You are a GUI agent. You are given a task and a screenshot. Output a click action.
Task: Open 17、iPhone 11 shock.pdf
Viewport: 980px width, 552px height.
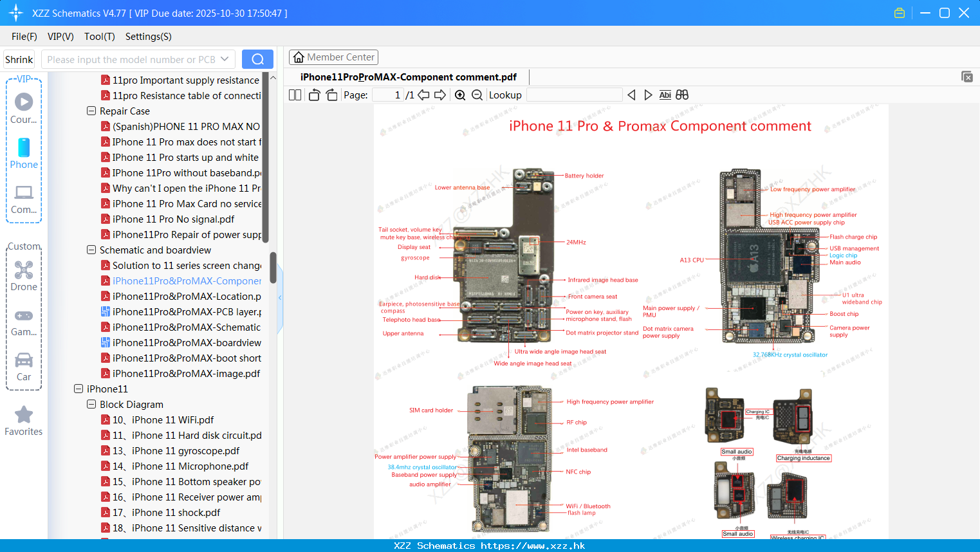click(x=160, y=512)
